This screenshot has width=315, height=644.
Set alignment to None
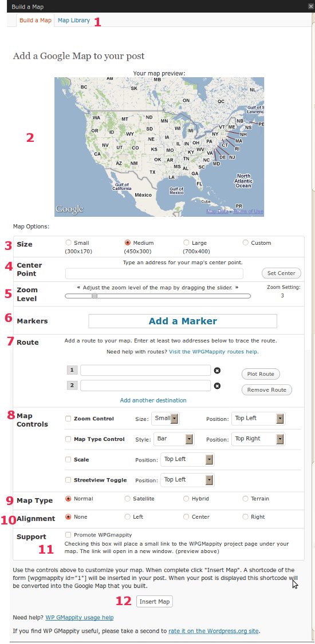[68, 516]
